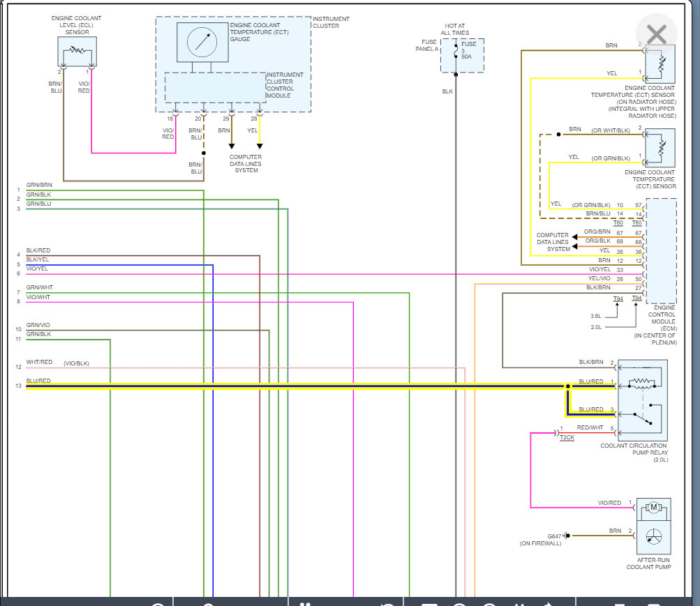Highlight the GRN/BRN wire at line 1
Screen dimensions: 700x606
[x=114, y=190]
